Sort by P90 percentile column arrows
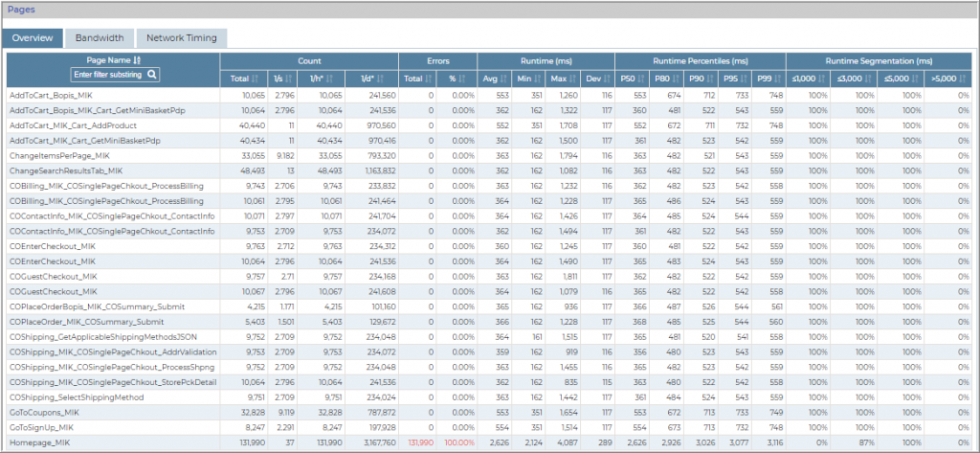Screen dimensions: 980x453 [708, 79]
